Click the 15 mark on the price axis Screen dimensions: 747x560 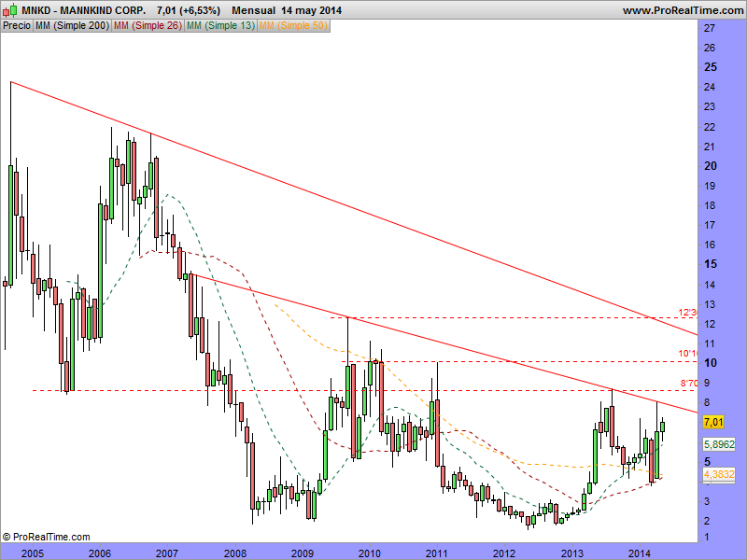(711, 264)
